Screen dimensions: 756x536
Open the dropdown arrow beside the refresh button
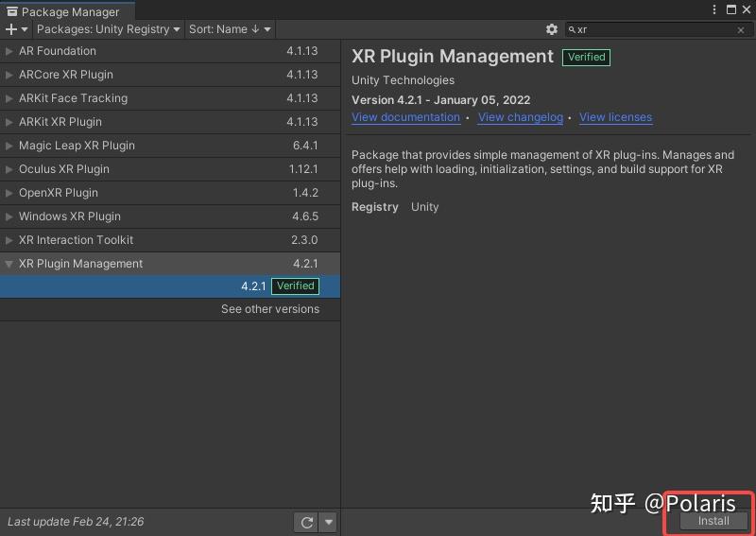click(328, 522)
